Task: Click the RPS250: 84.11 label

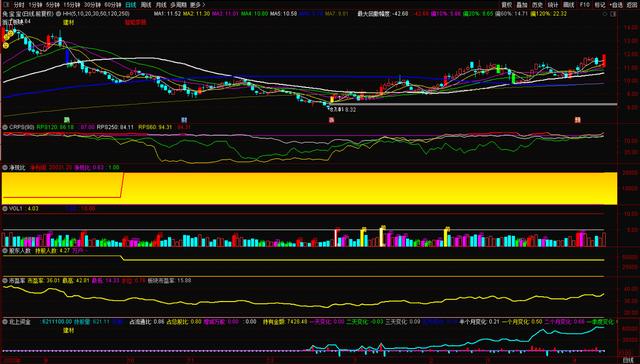Action: 115,127
